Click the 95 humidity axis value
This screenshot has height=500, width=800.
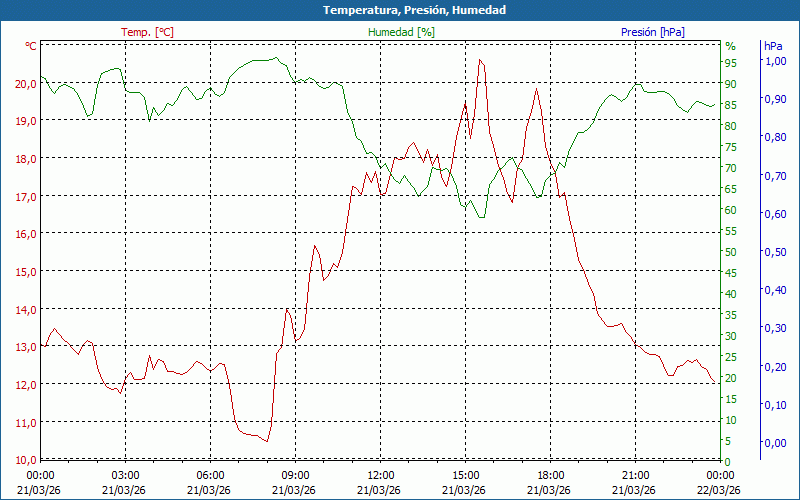point(730,62)
